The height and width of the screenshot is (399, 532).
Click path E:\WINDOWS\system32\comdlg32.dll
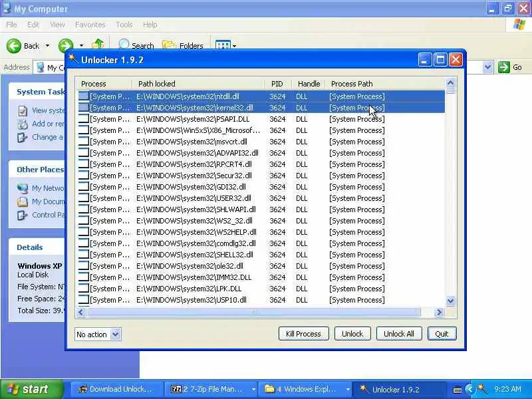click(x=196, y=243)
